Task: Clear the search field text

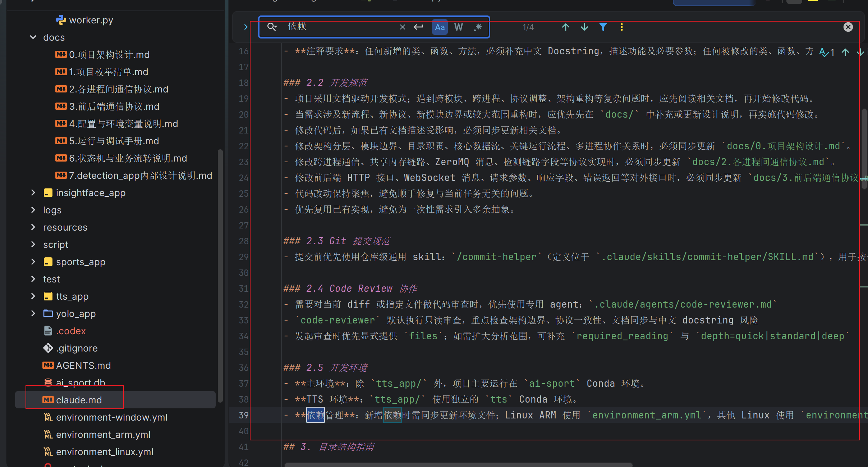Action: pos(402,27)
